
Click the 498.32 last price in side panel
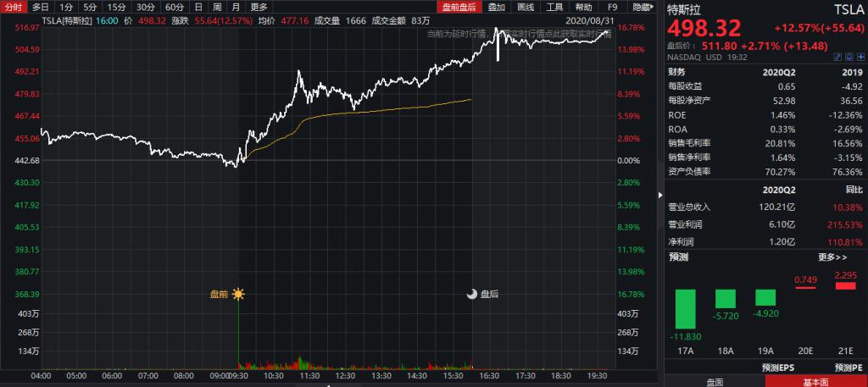coord(704,30)
